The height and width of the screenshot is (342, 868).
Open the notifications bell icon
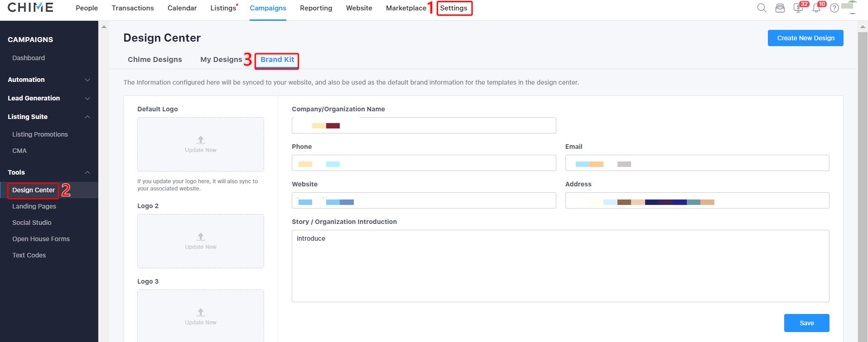(x=816, y=8)
